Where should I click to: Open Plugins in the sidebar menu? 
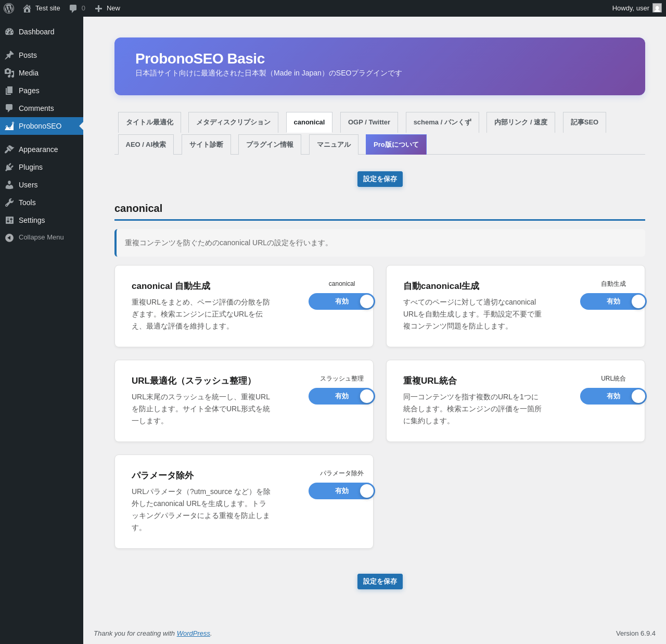point(42,167)
